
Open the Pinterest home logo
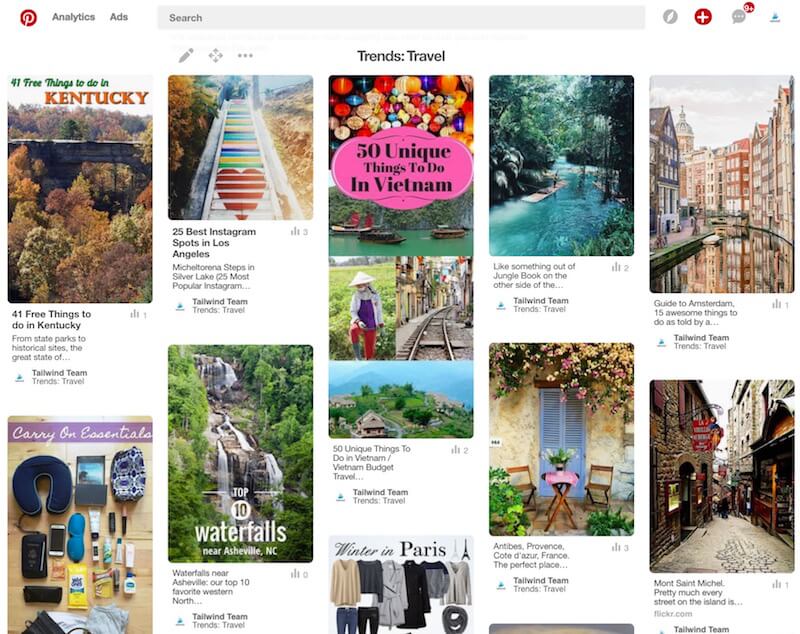pos(29,17)
